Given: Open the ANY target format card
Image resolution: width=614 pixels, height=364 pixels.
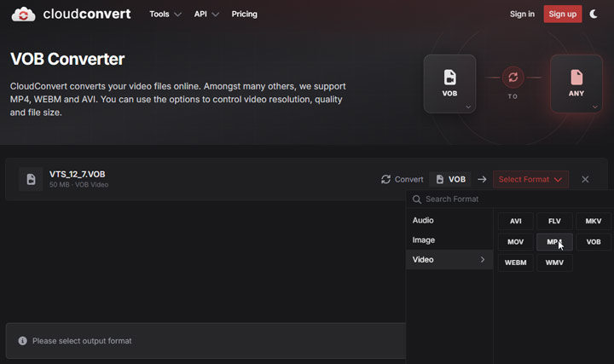Looking at the screenshot, I should tap(576, 84).
